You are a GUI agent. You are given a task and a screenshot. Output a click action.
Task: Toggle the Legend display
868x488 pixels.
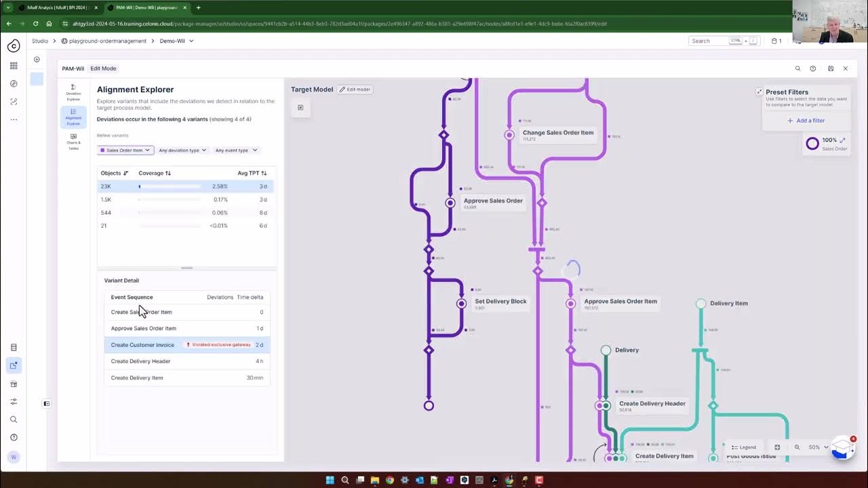pos(744,447)
